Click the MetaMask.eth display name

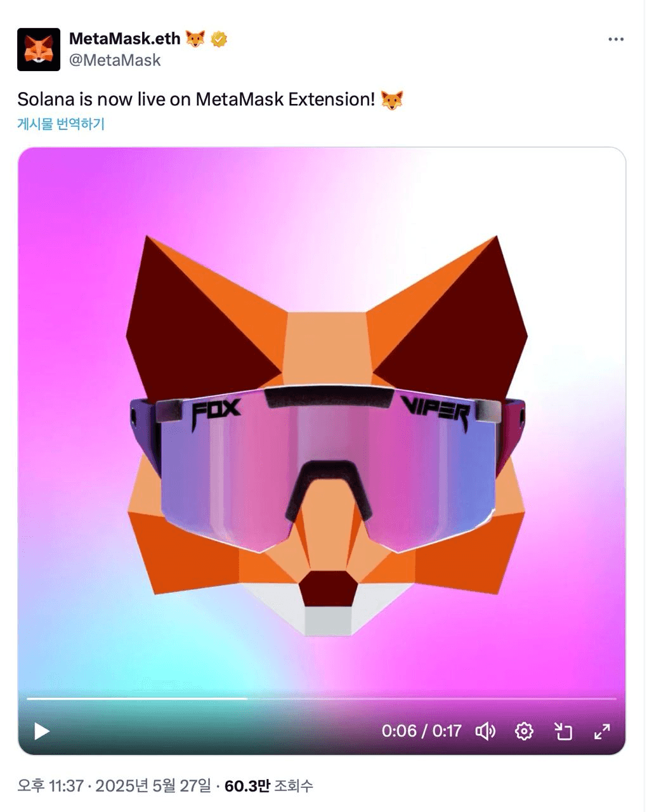(x=124, y=39)
